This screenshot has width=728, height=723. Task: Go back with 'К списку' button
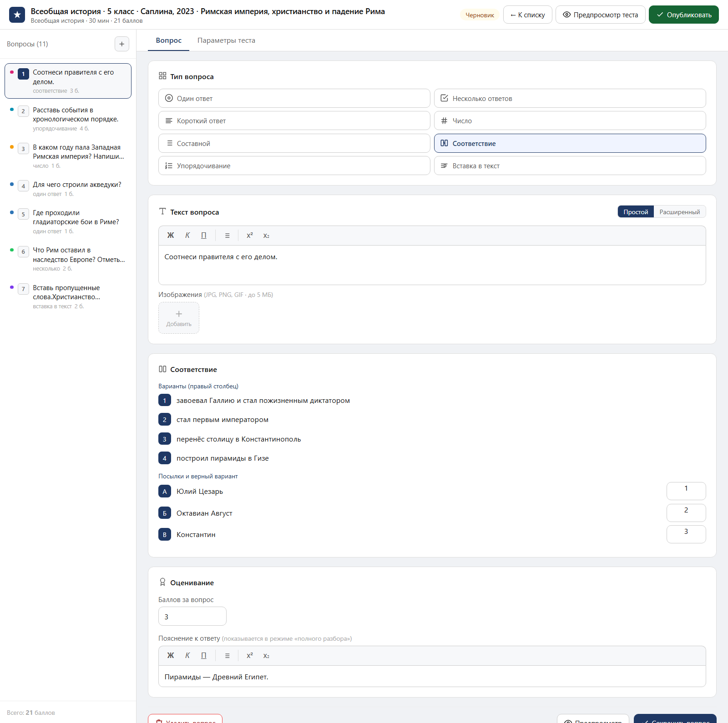527,15
